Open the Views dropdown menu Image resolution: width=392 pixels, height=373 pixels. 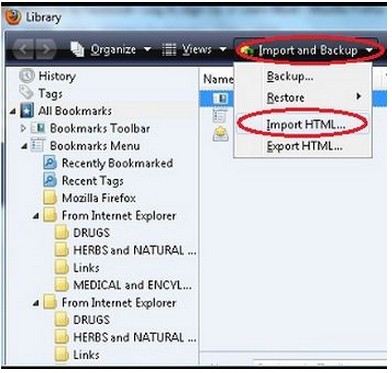click(x=194, y=50)
